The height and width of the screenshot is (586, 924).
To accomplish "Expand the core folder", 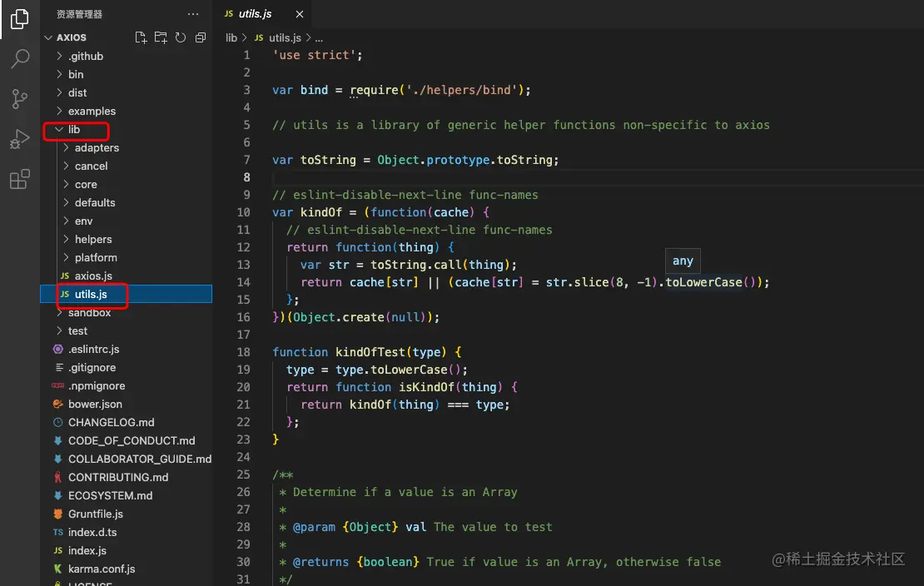I will coord(126,184).
